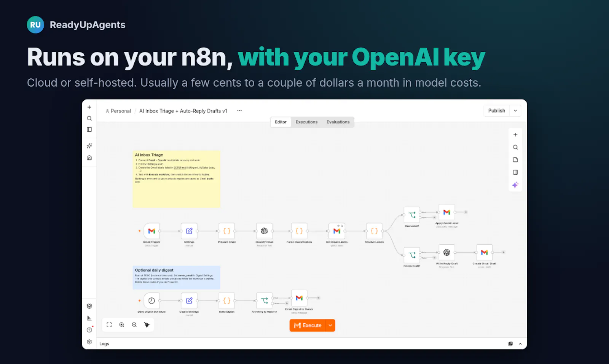
Task: Toggle the left sidebar panel icon
Action: (x=89, y=129)
